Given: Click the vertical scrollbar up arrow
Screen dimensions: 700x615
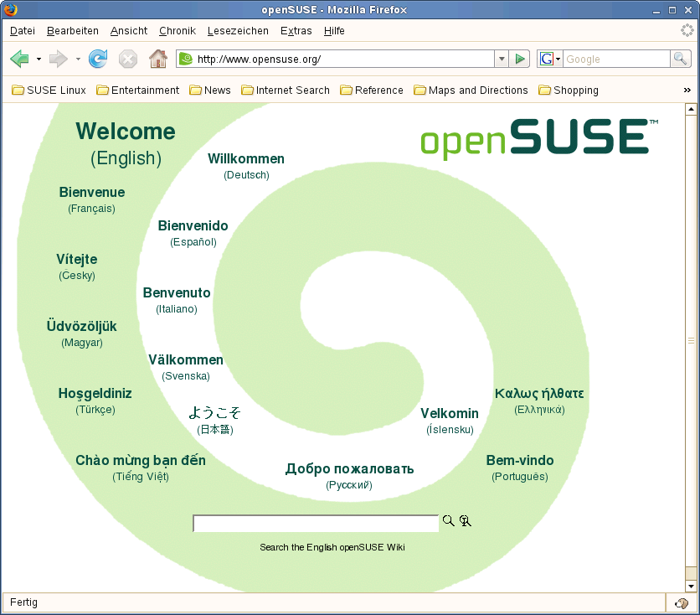Looking at the screenshot, I should point(691,109).
